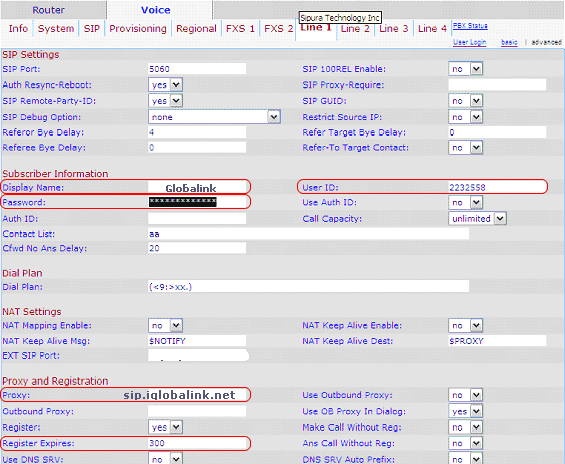
Task: Switch to the Router top tab
Action: (49, 10)
